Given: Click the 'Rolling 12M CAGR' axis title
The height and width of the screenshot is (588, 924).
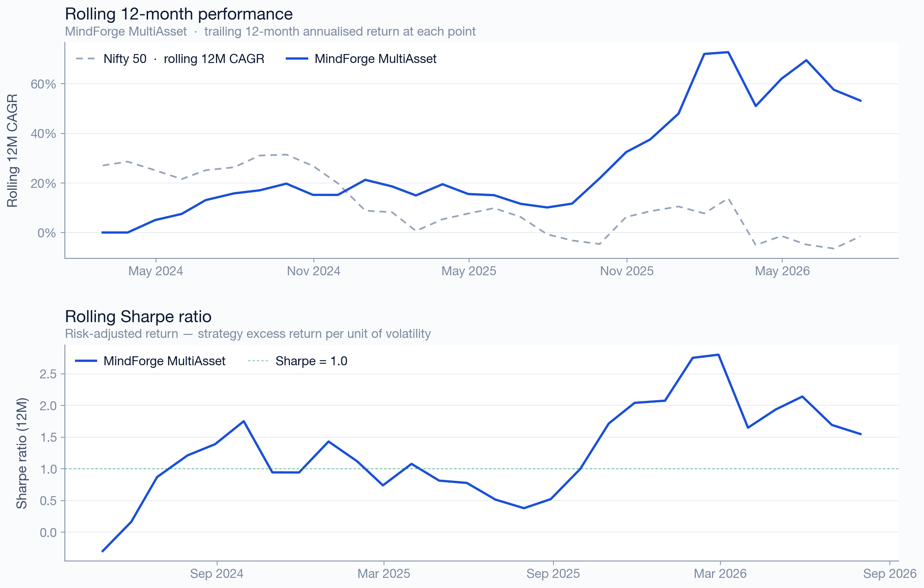Looking at the screenshot, I should coord(12,150).
